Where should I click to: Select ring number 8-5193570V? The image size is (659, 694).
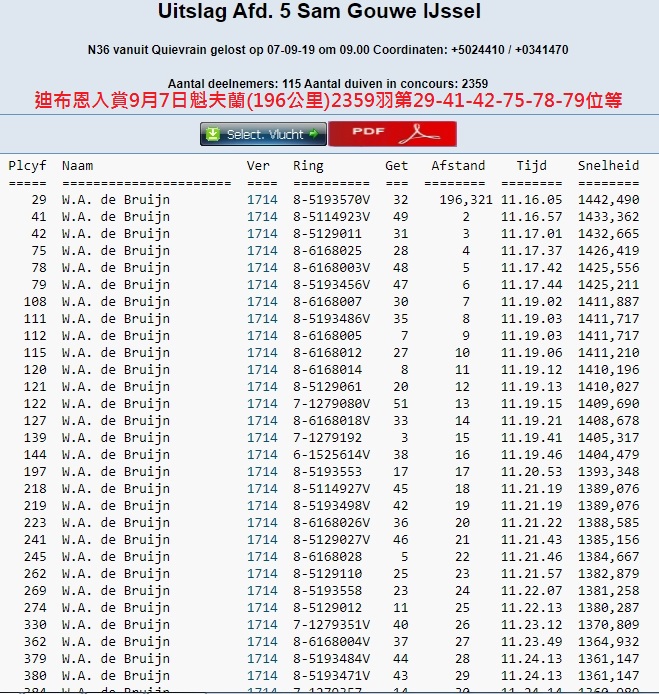[331, 200]
